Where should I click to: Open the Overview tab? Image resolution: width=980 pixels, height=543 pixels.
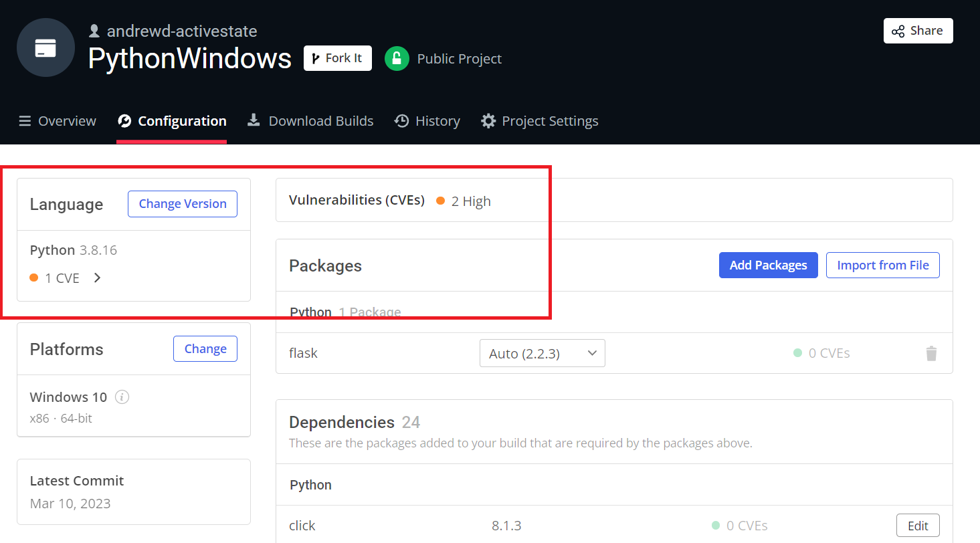point(58,121)
